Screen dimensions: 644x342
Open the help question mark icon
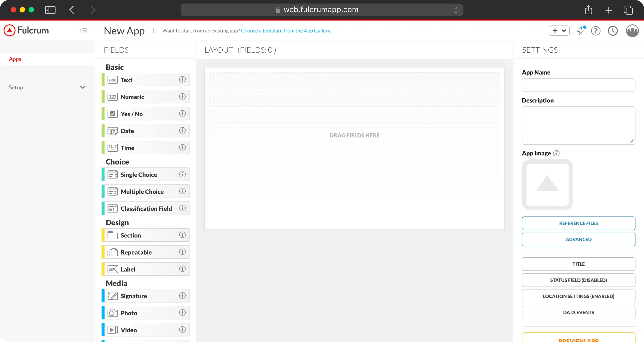pyautogui.click(x=595, y=31)
